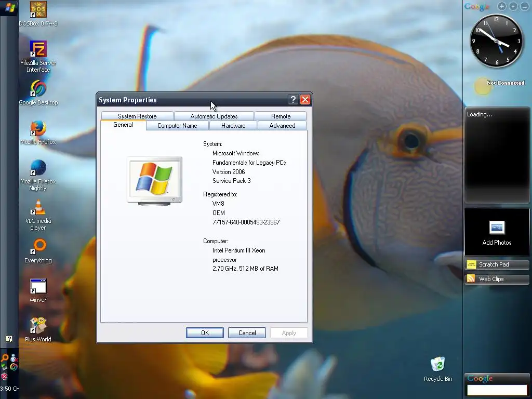Viewport: 532px width, 399px height.
Task: Switch to the Remote tab
Action: coord(281,116)
